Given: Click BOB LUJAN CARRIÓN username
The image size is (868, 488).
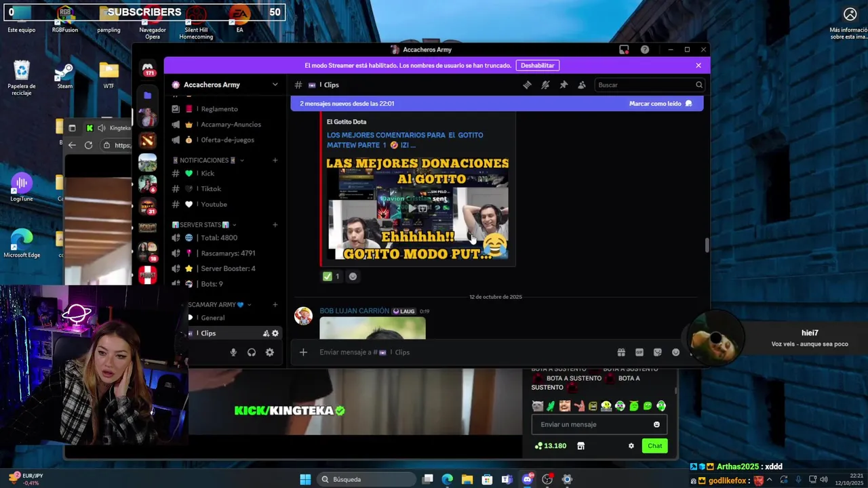Looking at the screenshot, I should tap(354, 311).
